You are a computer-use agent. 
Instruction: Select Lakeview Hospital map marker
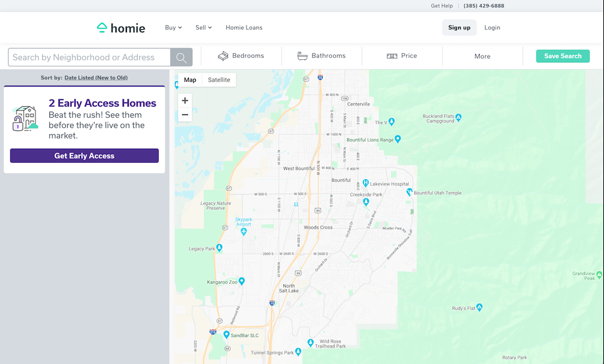[365, 183]
